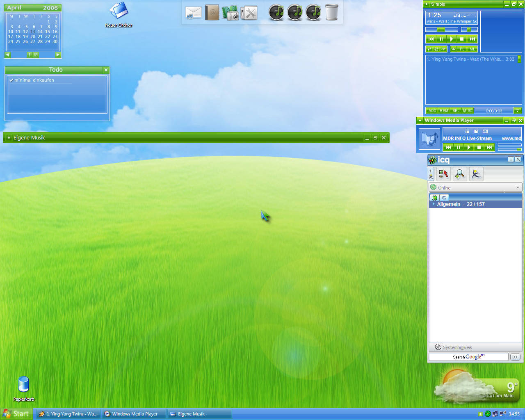The height and width of the screenshot is (420, 525).
Task: Click the Search Google input field in ICQ
Action: pyautogui.click(x=468, y=357)
